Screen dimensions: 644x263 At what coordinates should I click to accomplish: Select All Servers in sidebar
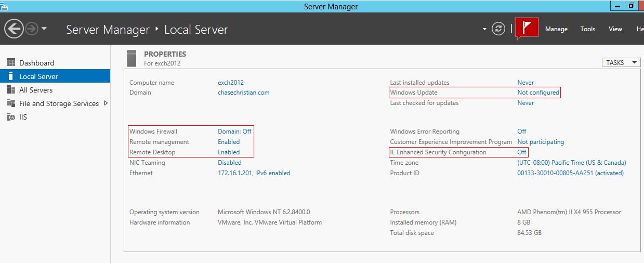point(55,90)
